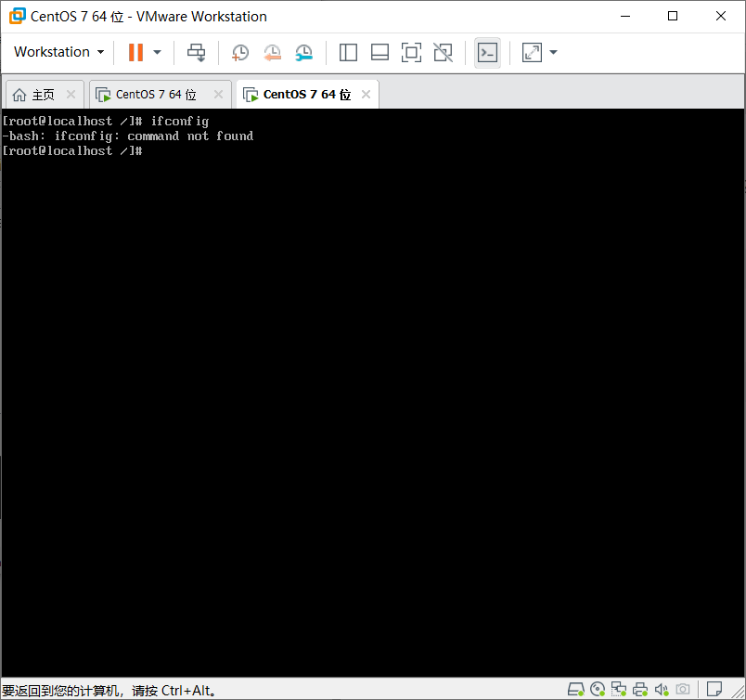
Task: Suspend the virtual machine
Action: 134,52
